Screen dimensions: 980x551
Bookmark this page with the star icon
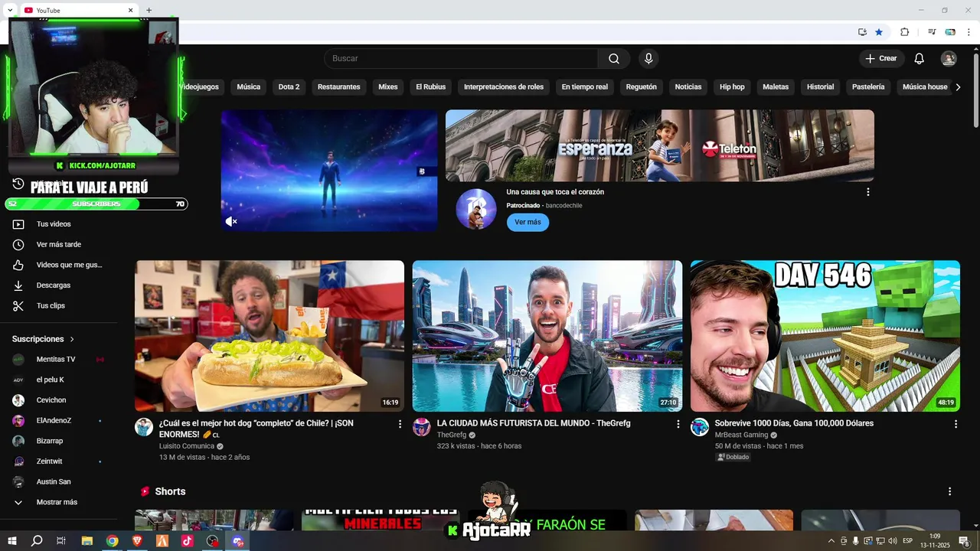point(879,32)
